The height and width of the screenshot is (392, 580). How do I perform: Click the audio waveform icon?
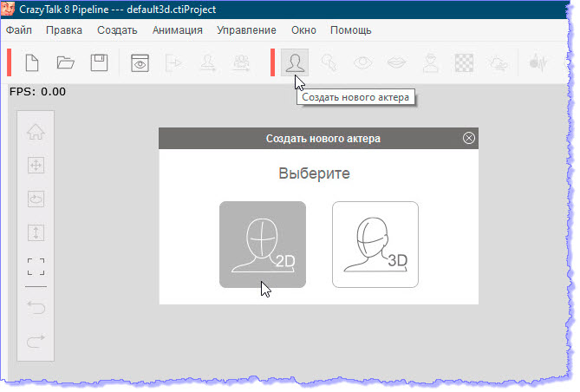pos(538,62)
